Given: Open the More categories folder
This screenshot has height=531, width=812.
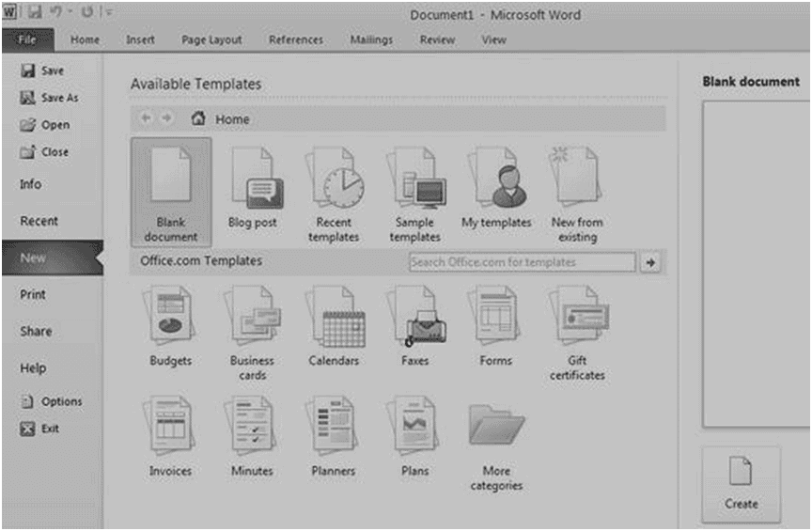Looking at the screenshot, I should point(496,430).
